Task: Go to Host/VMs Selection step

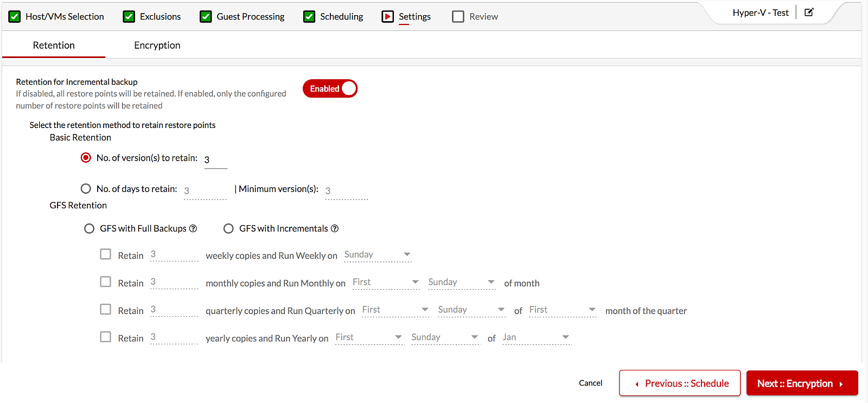Action: [65, 17]
